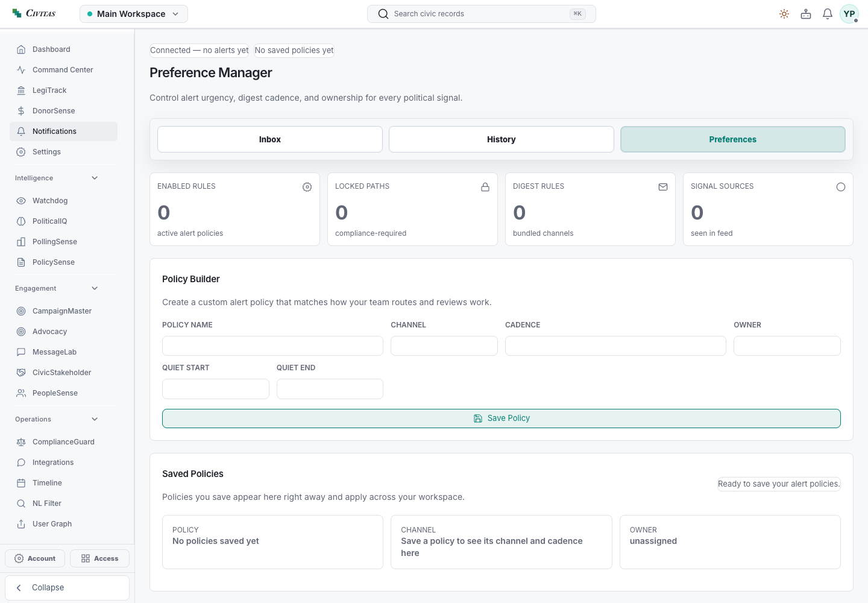Open DonorSense in sidebar
The image size is (868, 603).
tap(63, 111)
